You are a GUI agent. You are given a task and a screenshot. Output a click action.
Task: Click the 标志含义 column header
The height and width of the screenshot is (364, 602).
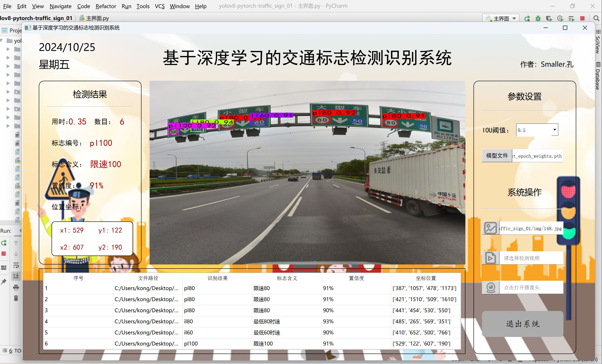[x=287, y=278]
